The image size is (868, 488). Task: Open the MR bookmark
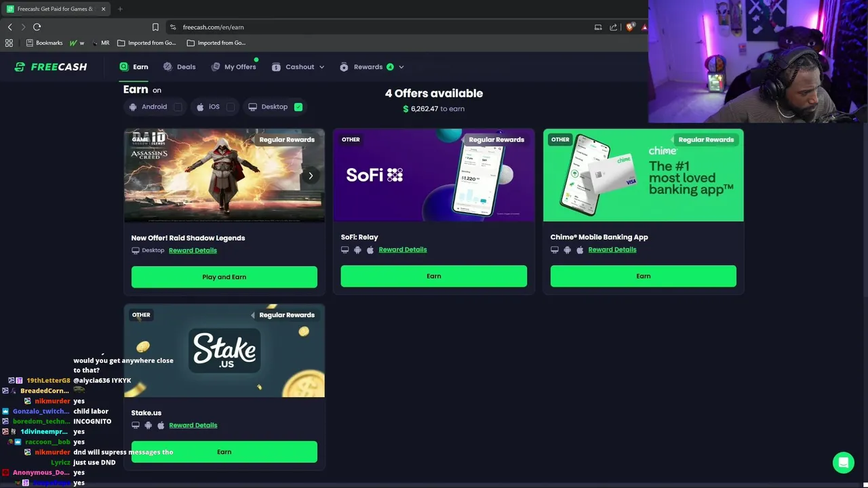[x=100, y=43]
